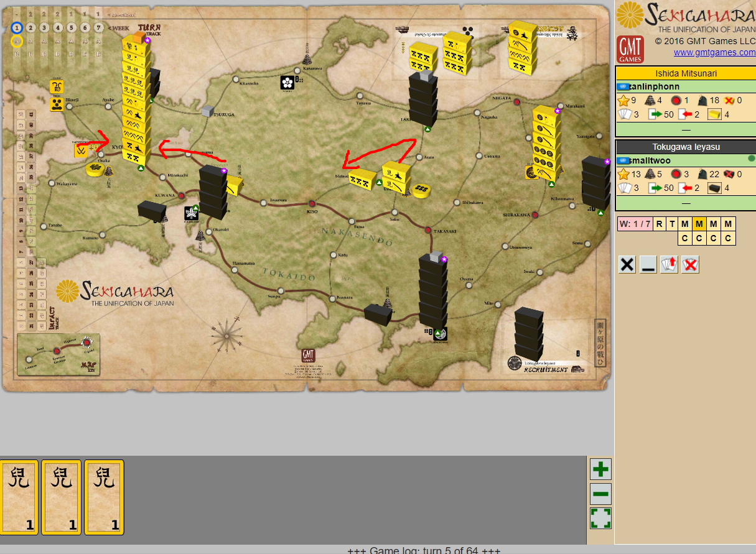Click the red Takasaki location node
The height and width of the screenshot is (554, 756).
427,231
